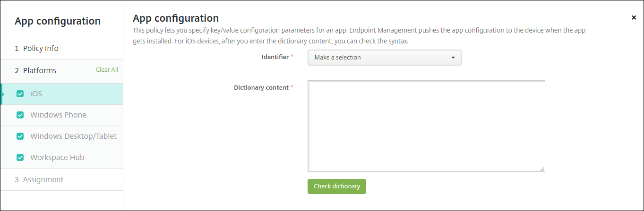Open the Identifier selection dropdown
The image size is (644, 211).
pyautogui.click(x=384, y=58)
